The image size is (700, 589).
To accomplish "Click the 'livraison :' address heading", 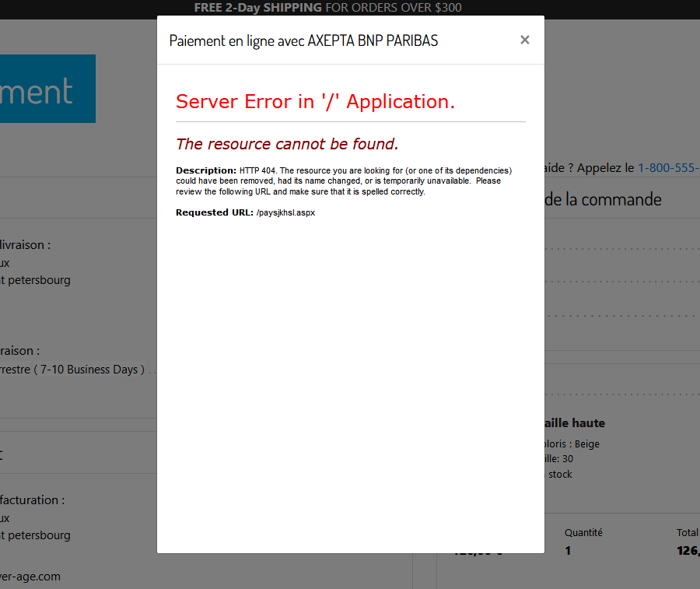I will click(25, 244).
